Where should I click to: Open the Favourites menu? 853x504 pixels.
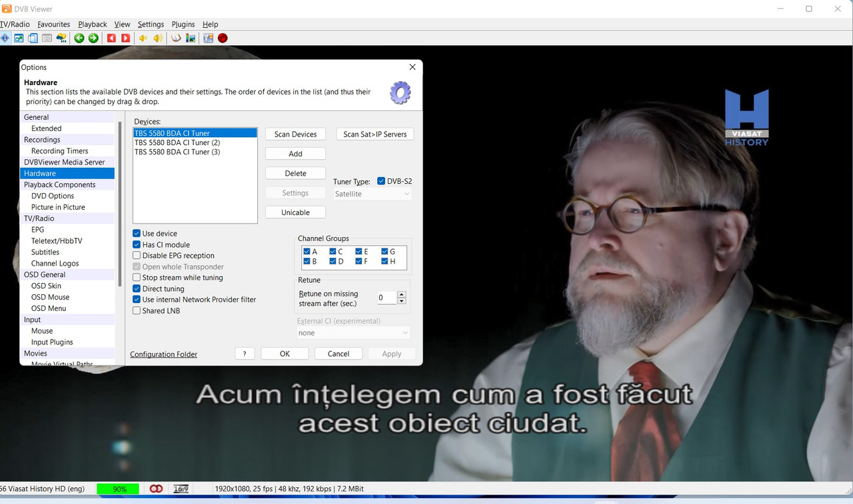coord(54,24)
